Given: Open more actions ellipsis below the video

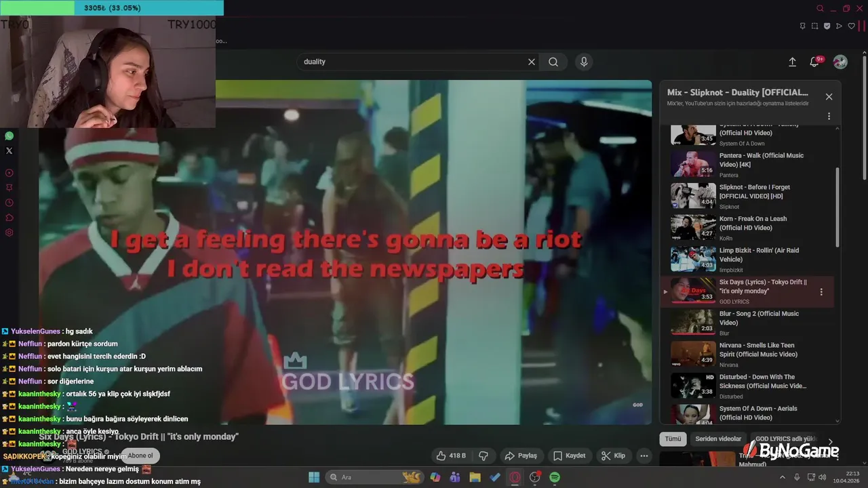Looking at the screenshot, I should click(644, 455).
